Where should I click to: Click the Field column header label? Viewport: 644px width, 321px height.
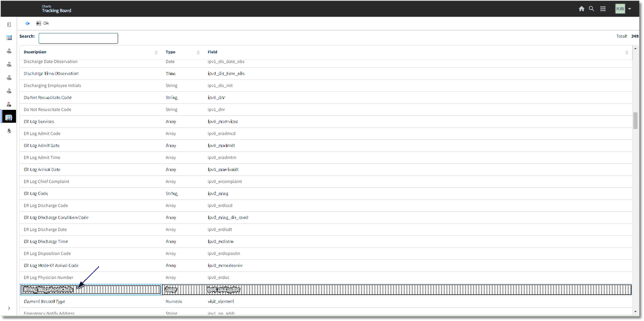[212, 52]
